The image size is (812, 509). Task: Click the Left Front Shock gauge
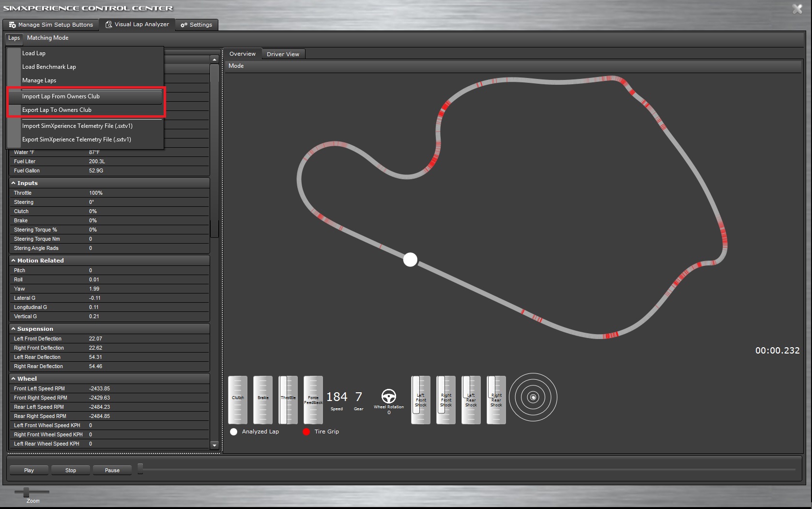pos(420,400)
